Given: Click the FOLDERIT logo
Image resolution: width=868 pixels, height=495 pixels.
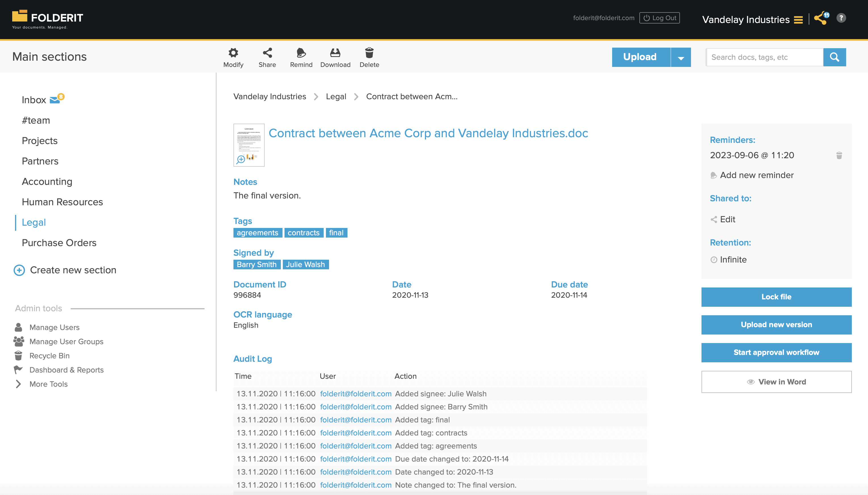Looking at the screenshot, I should pos(48,19).
